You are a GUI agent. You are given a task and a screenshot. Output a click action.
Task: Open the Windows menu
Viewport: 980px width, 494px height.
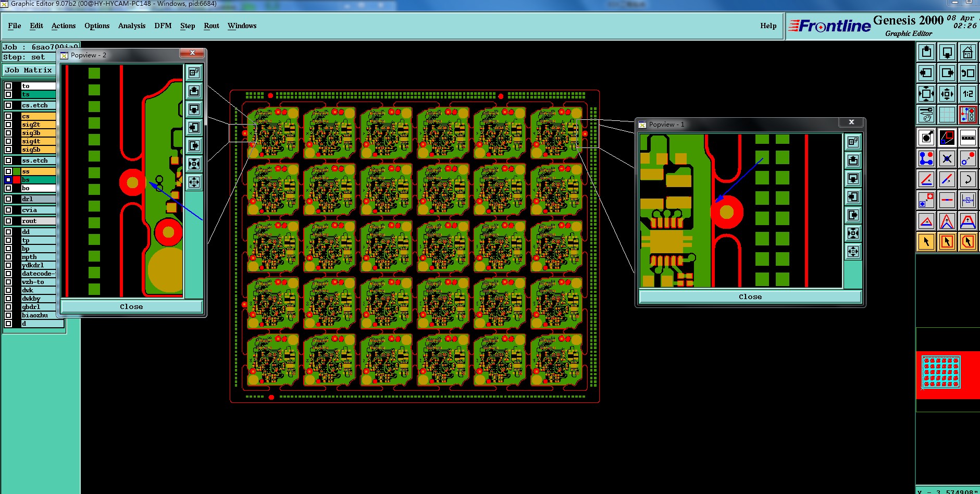[x=242, y=26]
